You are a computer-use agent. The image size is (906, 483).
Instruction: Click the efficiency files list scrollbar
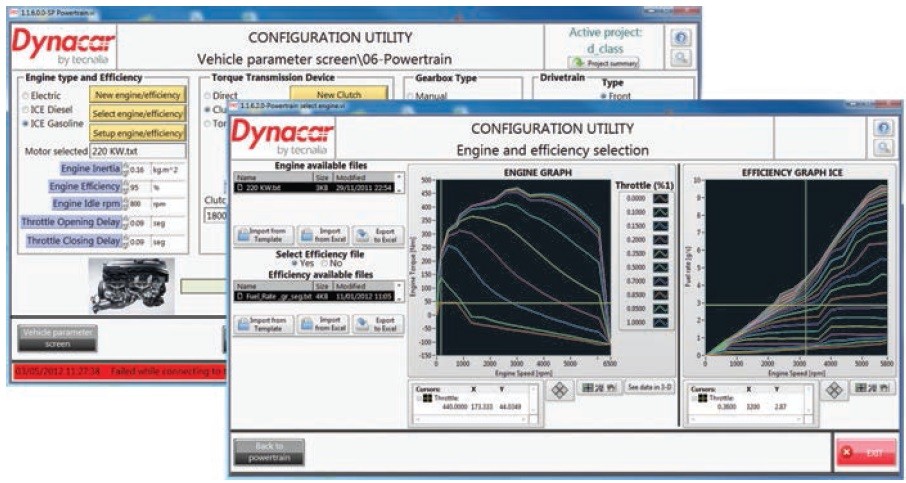tap(399, 291)
